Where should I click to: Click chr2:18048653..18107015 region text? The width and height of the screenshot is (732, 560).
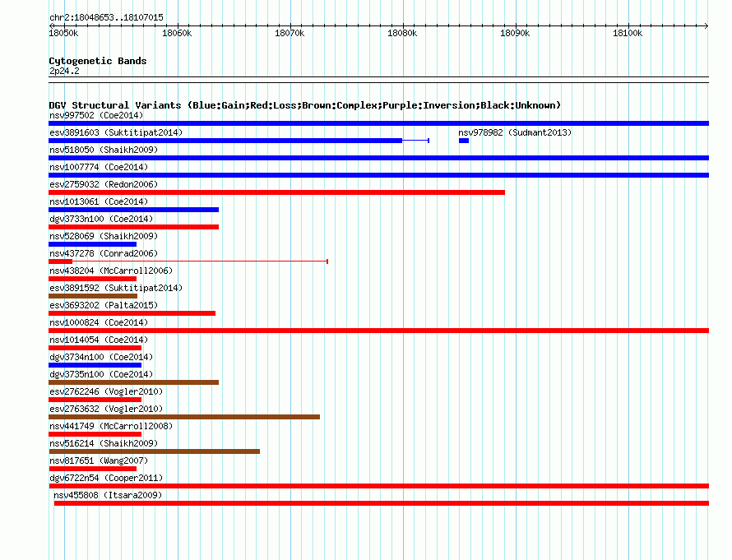tap(106, 17)
